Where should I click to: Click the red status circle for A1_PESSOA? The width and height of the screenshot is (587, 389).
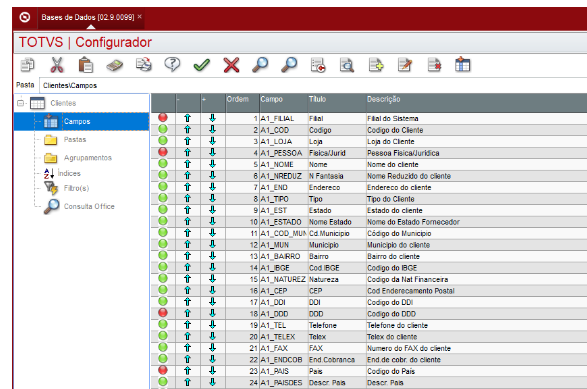click(163, 152)
